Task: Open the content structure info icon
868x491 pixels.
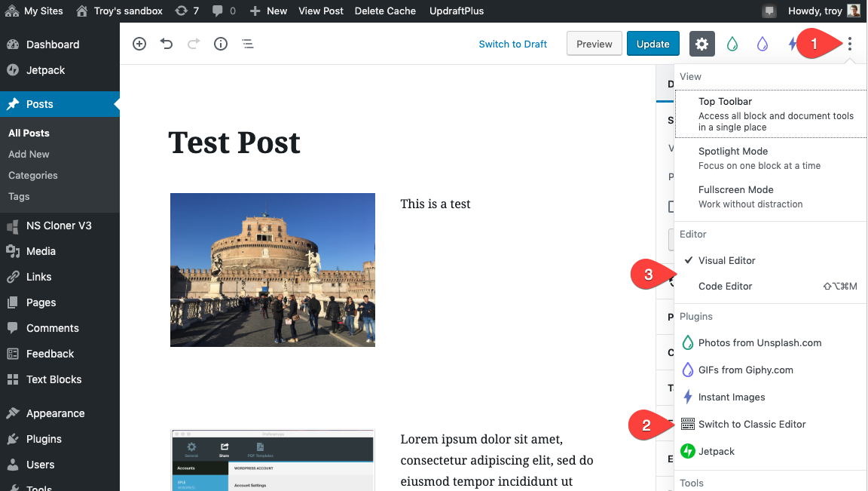Action: 221,44
